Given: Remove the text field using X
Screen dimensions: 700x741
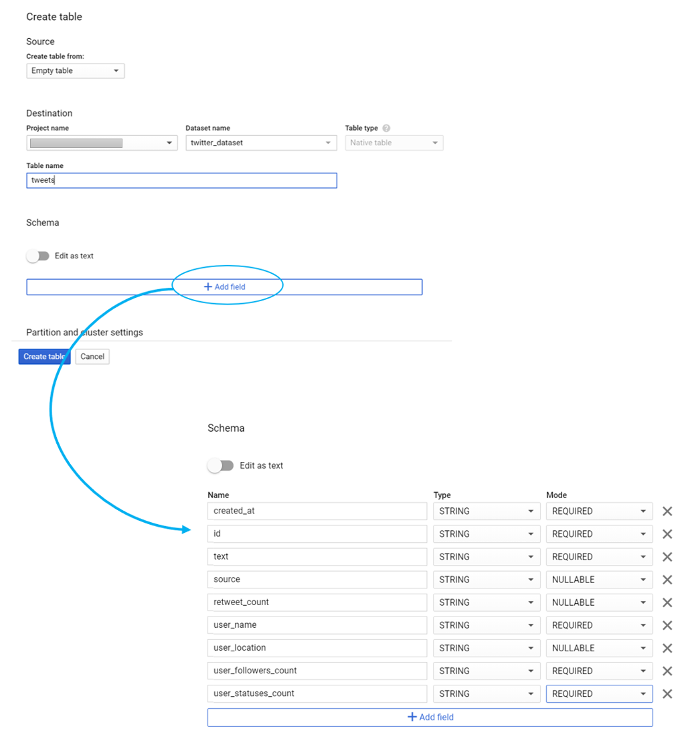Looking at the screenshot, I should (x=667, y=557).
